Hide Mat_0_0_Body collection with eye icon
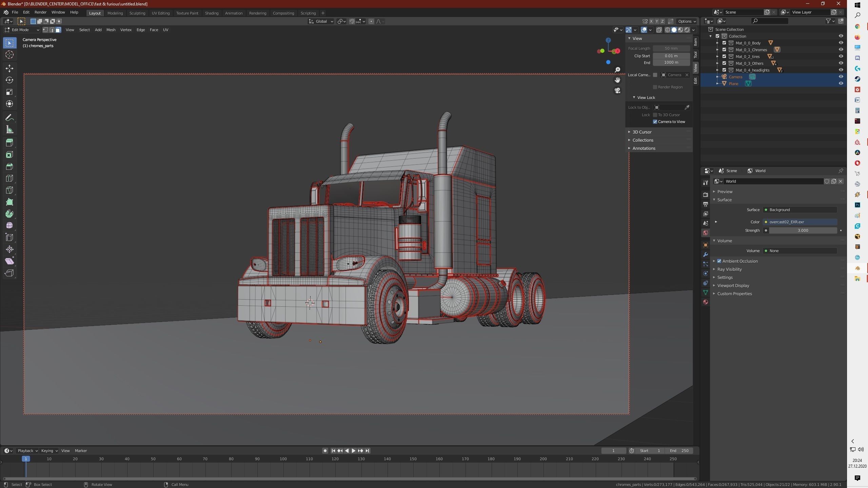The width and height of the screenshot is (868, 488). pyautogui.click(x=841, y=43)
